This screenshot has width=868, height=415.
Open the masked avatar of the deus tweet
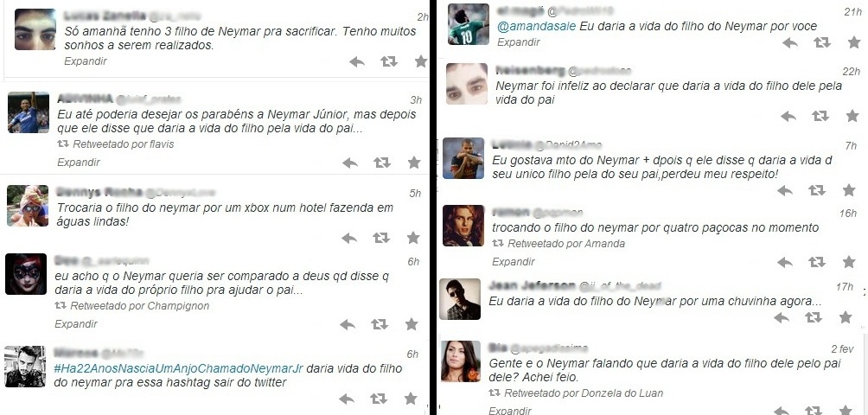coord(26,274)
